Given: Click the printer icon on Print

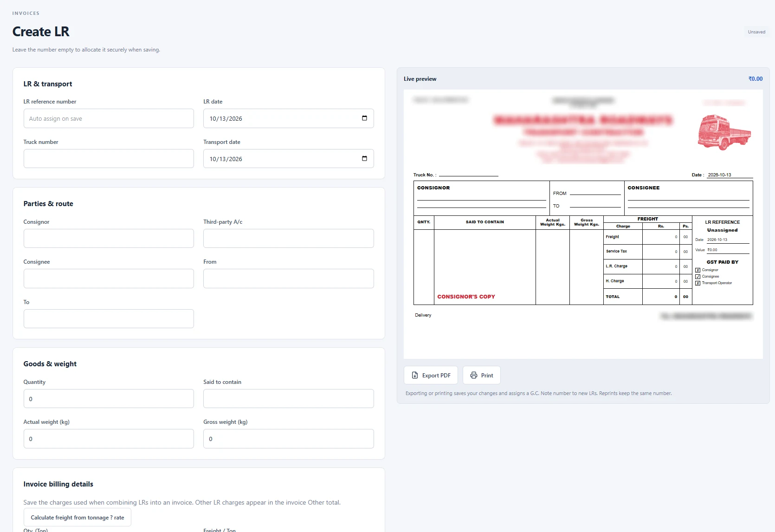Looking at the screenshot, I should (x=474, y=375).
